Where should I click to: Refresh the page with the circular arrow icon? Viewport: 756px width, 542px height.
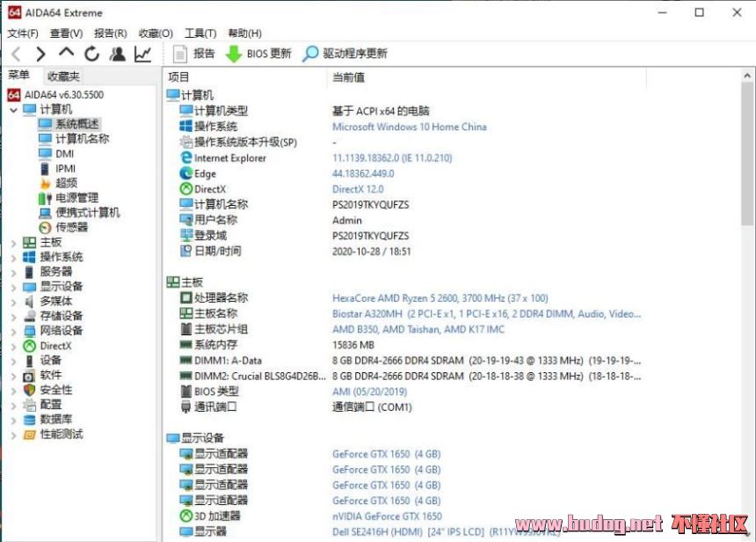(91, 54)
